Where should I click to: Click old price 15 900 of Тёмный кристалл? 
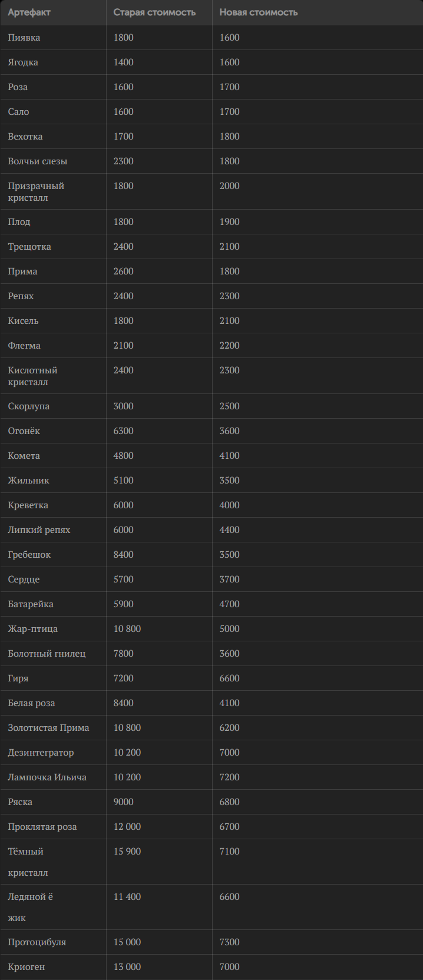127,852
